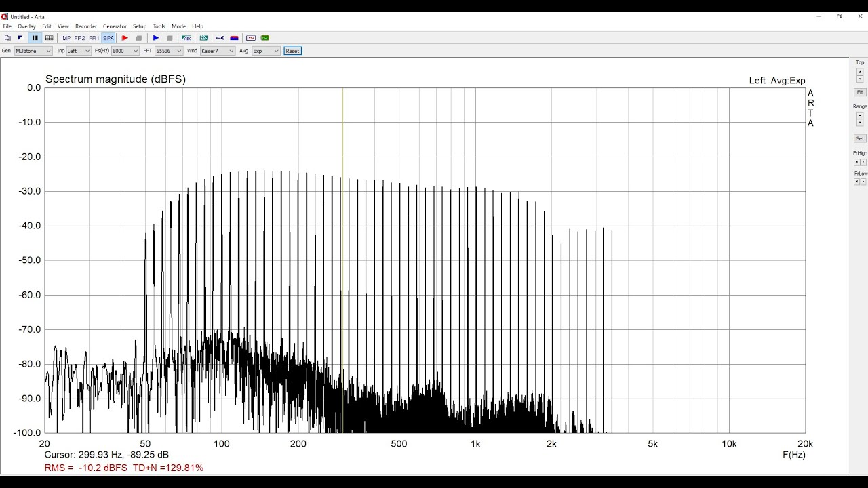Click the FrLow left arrow
The image size is (868, 488).
click(856, 182)
